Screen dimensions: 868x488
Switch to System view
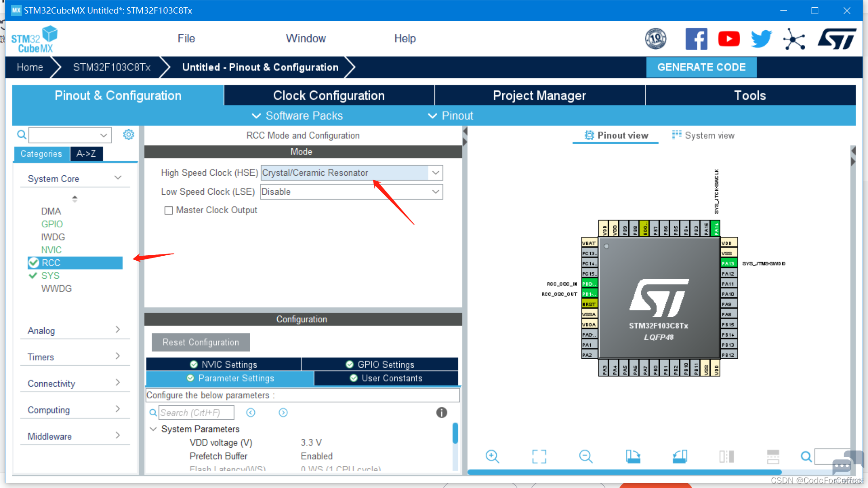coord(703,136)
